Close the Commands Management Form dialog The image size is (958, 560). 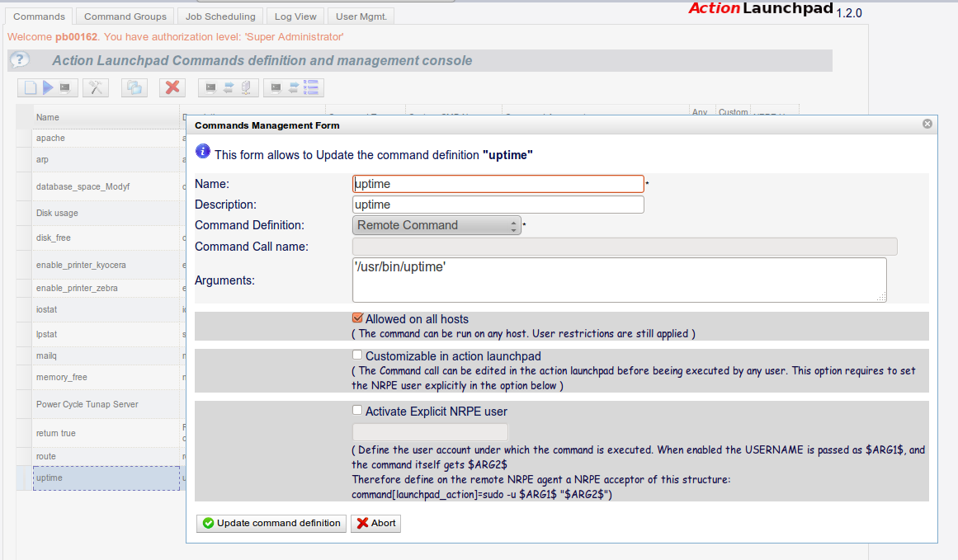click(x=927, y=124)
